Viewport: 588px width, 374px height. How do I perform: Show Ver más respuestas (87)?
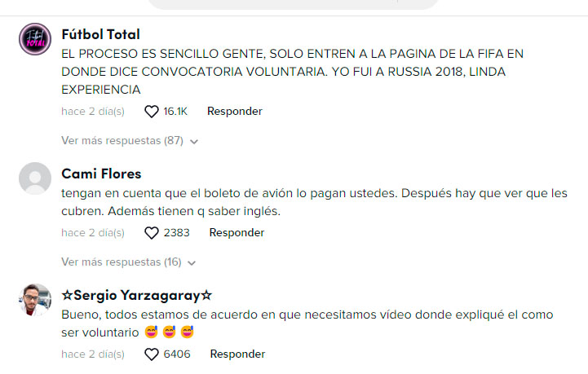(x=122, y=140)
